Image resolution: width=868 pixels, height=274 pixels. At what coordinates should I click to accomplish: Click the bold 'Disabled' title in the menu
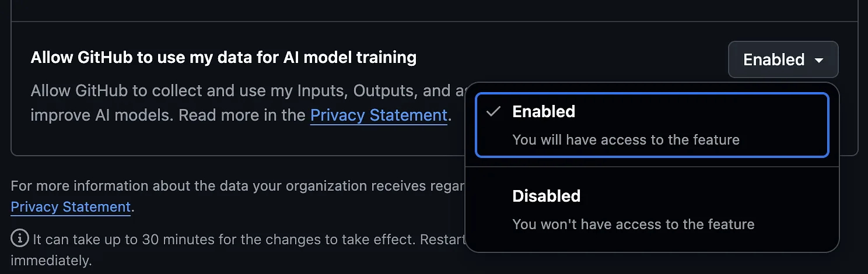click(x=546, y=196)
